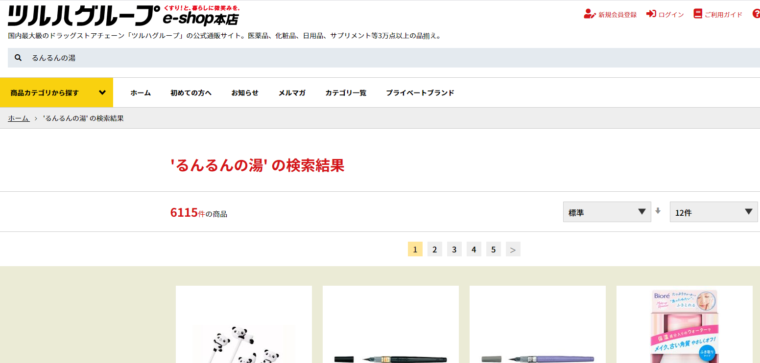Expand the 商品カテゴリから探す category dropdown
Image resolution: width=760 pixels, height=363 pixels.
(x=56, y=93)
